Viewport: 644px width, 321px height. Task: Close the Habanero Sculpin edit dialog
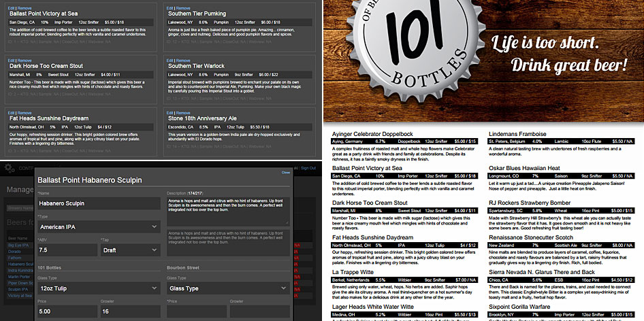(x=285, y=172)
